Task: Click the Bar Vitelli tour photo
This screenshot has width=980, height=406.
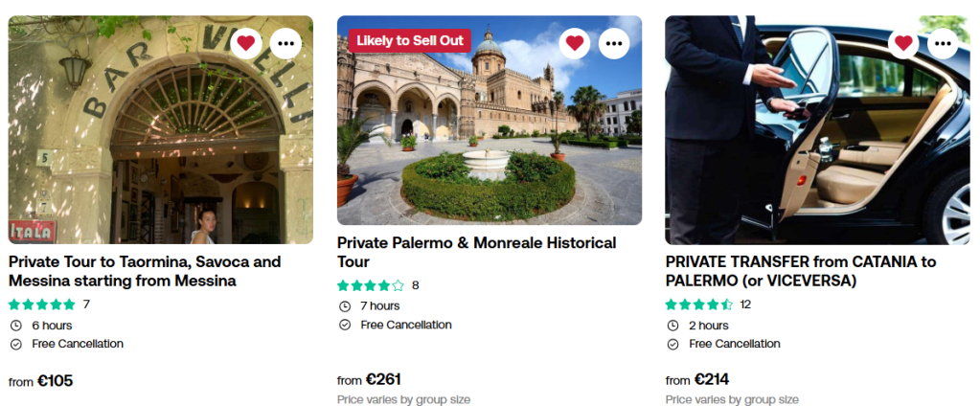Action: pos(160,144)
